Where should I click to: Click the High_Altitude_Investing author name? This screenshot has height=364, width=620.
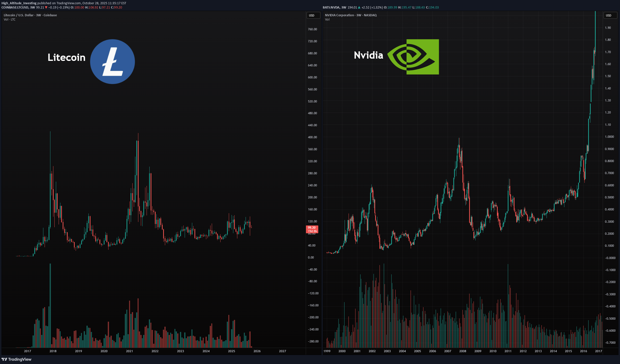point(19,3)
